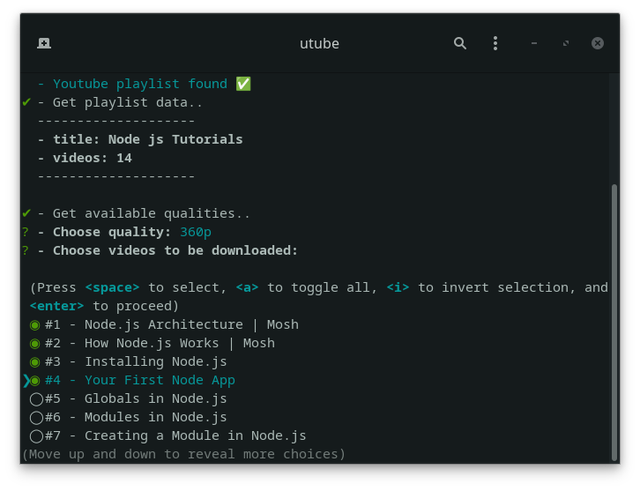Screen dimensions: 640x491
Task: Click the terminal vertical scrollbar thumb
Action: 614,322
